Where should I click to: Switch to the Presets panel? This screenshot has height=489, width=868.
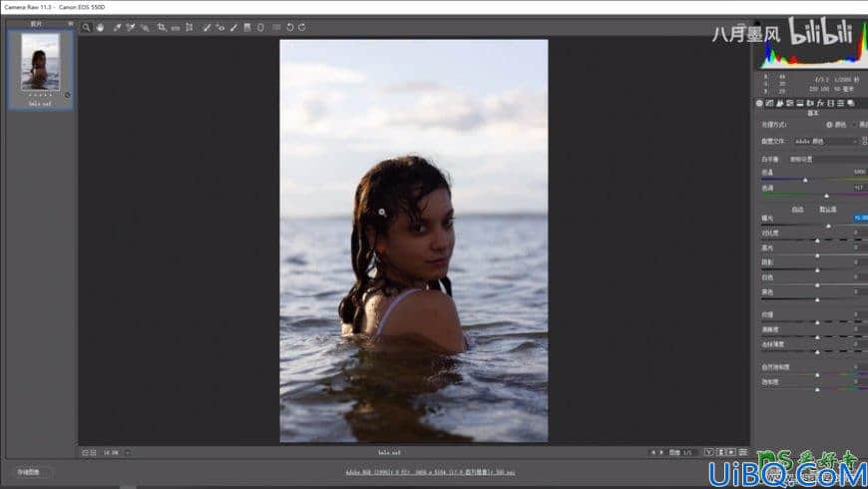tap(841, 103)
